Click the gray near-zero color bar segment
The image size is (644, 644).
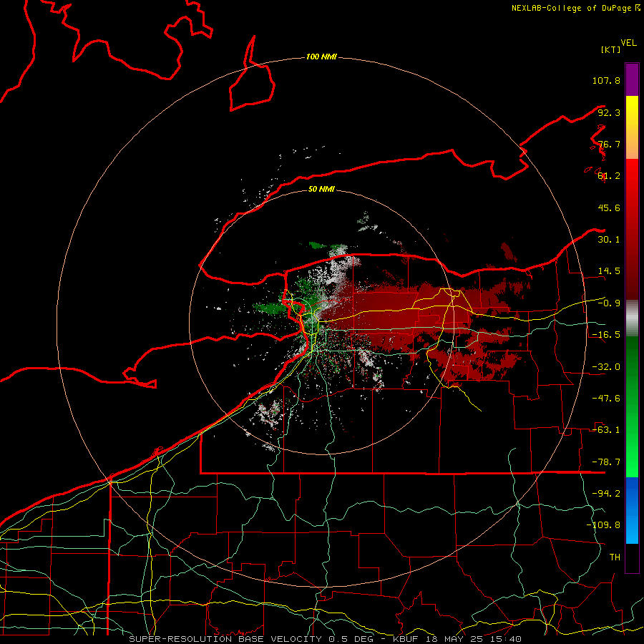click(x=632, y=318)
